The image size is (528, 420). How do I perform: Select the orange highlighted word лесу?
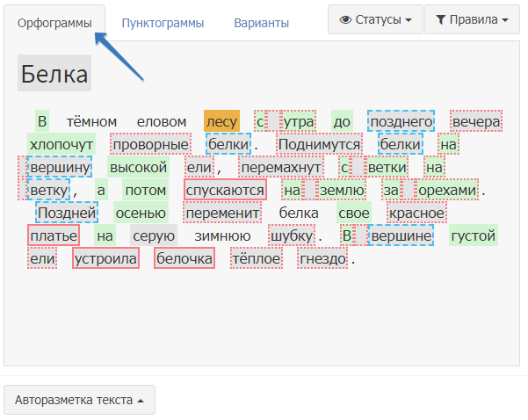tap(221, 121)
